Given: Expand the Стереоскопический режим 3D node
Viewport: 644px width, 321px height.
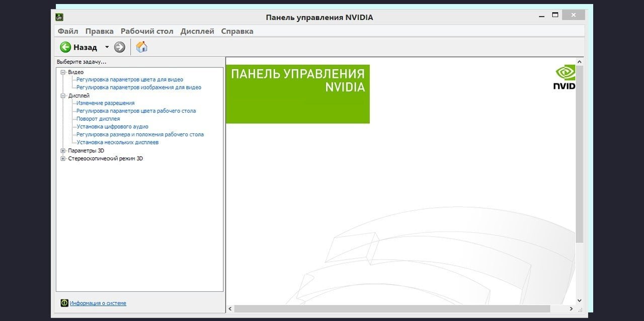Looking at the screenshot, I should tap(63, 158).
